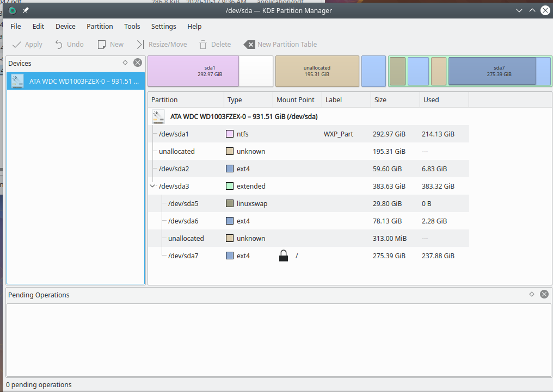Click the Mount Point column header
This screenshot has height=392, width=553.
(x=296, y=100)
